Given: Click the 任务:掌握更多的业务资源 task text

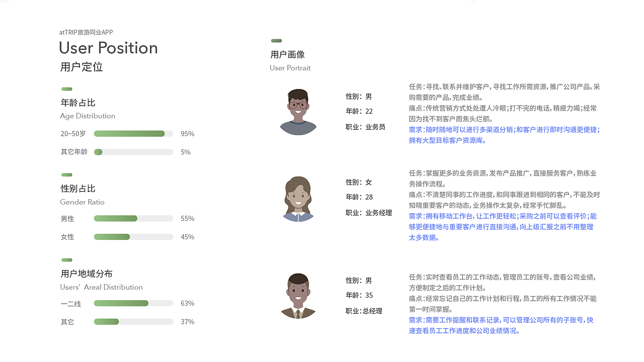Looking at the screenshot, I should (503, 178).
